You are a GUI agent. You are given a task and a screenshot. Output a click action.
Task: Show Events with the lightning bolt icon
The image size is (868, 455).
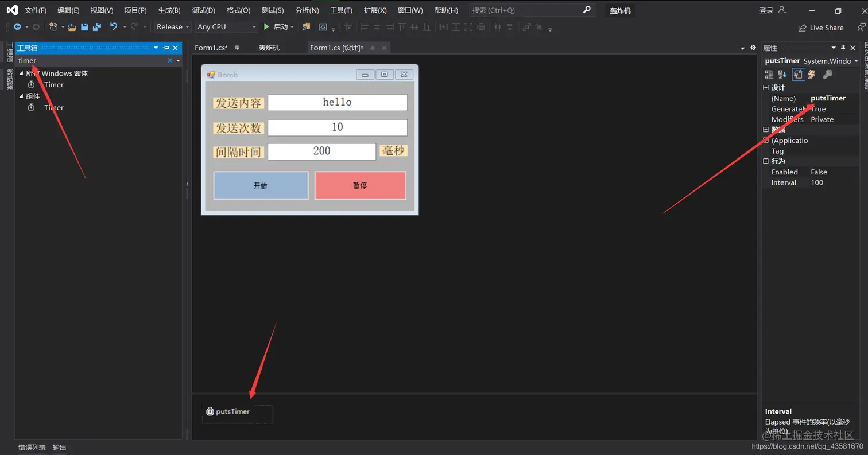812,74
